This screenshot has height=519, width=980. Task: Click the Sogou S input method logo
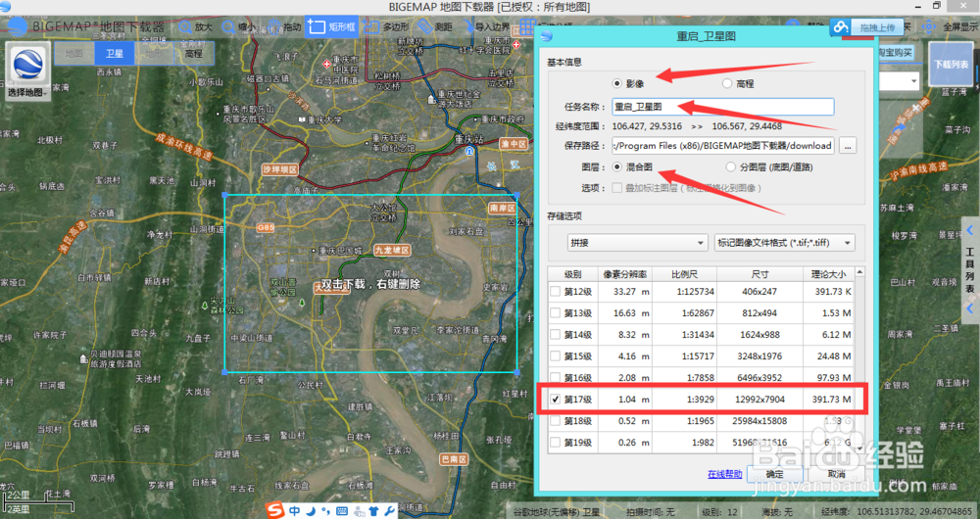click(x=274, y=511)
